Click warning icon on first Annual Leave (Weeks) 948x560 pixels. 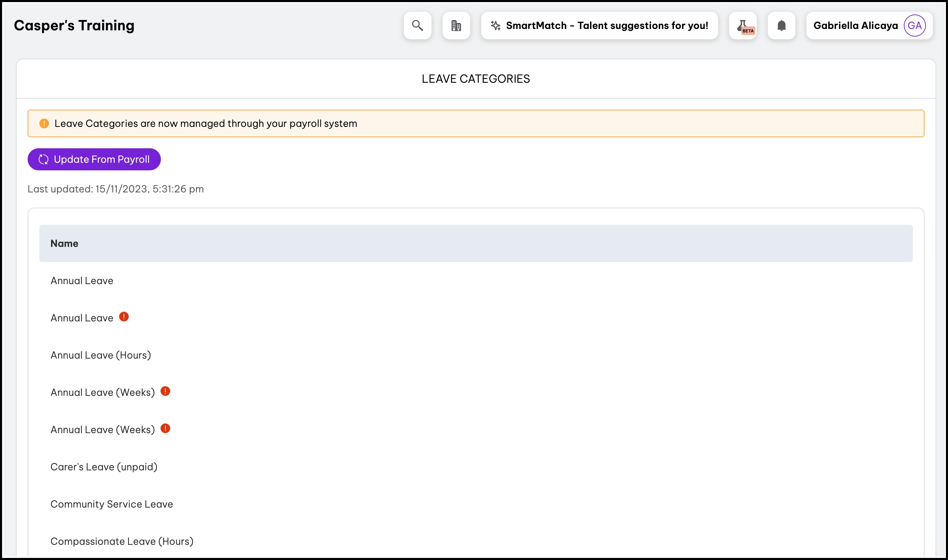click(165, 391)
